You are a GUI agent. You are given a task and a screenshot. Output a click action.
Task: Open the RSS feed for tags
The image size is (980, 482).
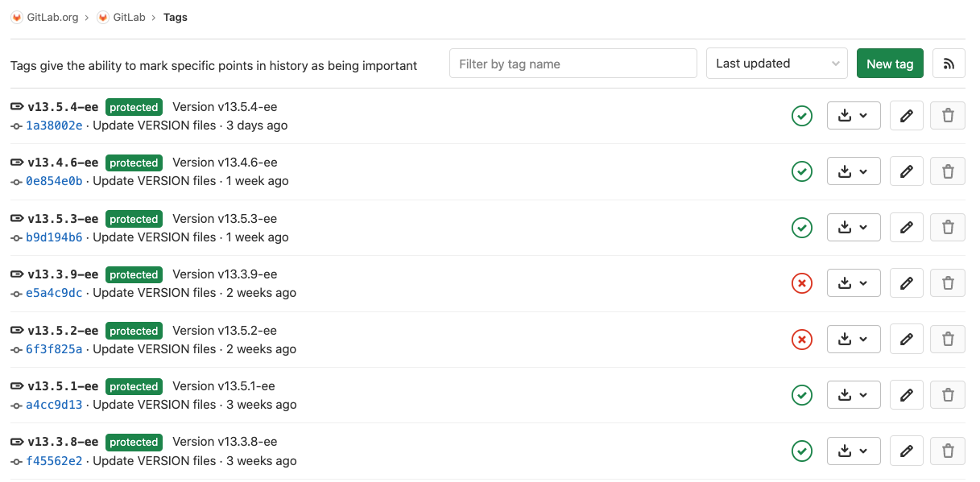click(949, 63)
